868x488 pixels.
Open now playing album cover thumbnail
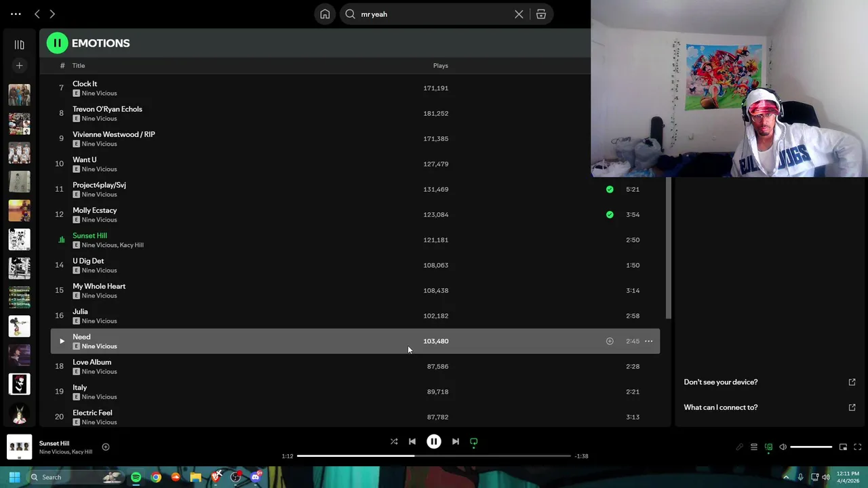[x=19, y=447]
